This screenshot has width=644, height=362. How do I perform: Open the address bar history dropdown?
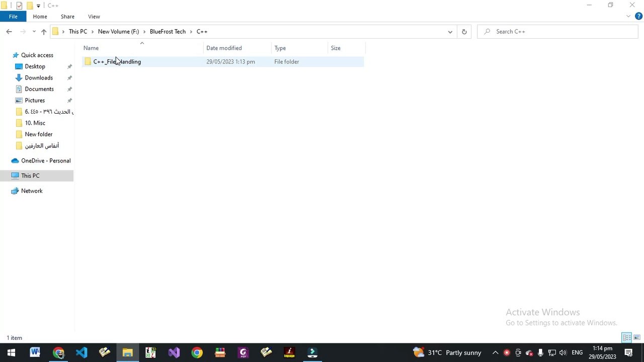tap(450, 31)
